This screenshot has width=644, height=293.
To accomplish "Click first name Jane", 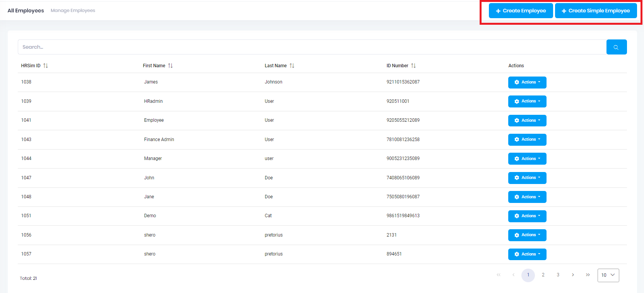I will point(149,197).
